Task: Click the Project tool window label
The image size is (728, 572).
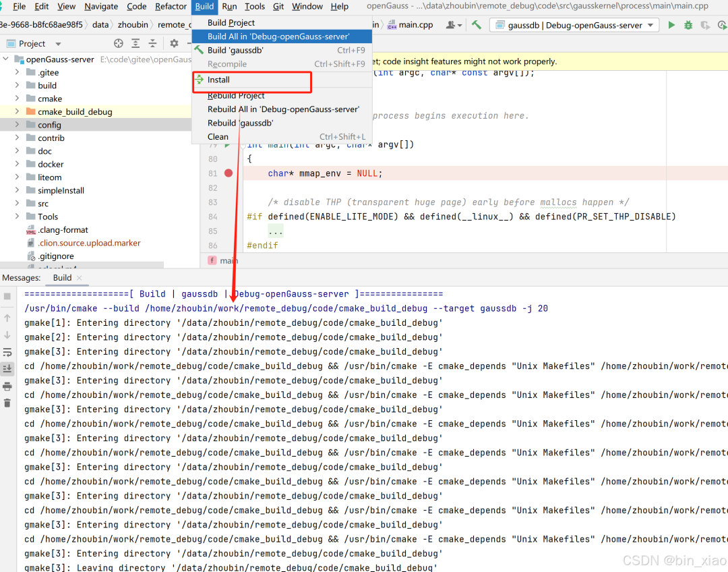Action: pyautogui.click(x=32, y=44)
